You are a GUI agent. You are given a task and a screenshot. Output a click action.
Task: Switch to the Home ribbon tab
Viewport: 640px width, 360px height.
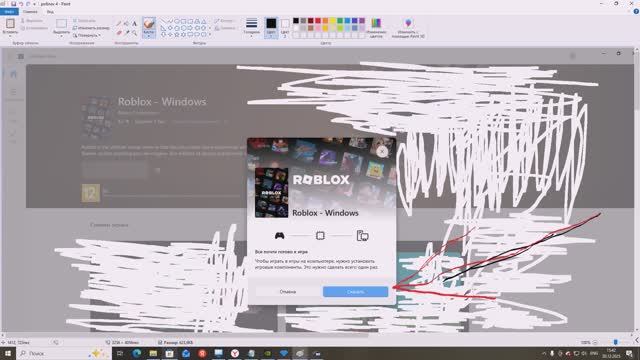pyautogui.click(x=30, y=12)
